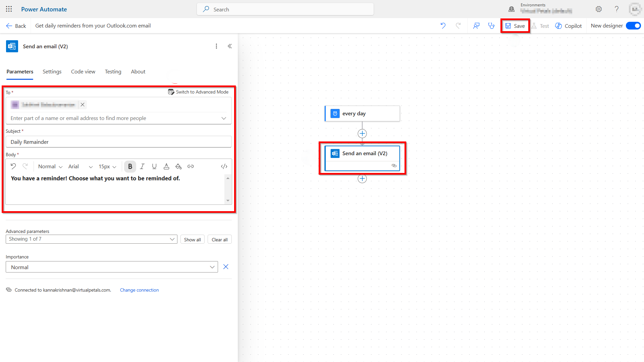Screen dimensions: 644x362
Task: Select the every day trigger card
Action: pyautogui.click(x=362, y=114)
